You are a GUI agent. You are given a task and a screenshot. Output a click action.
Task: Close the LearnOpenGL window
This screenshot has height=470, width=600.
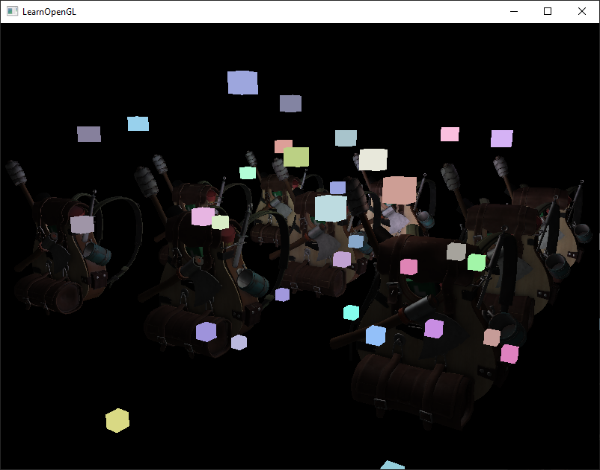click(581, 11)
